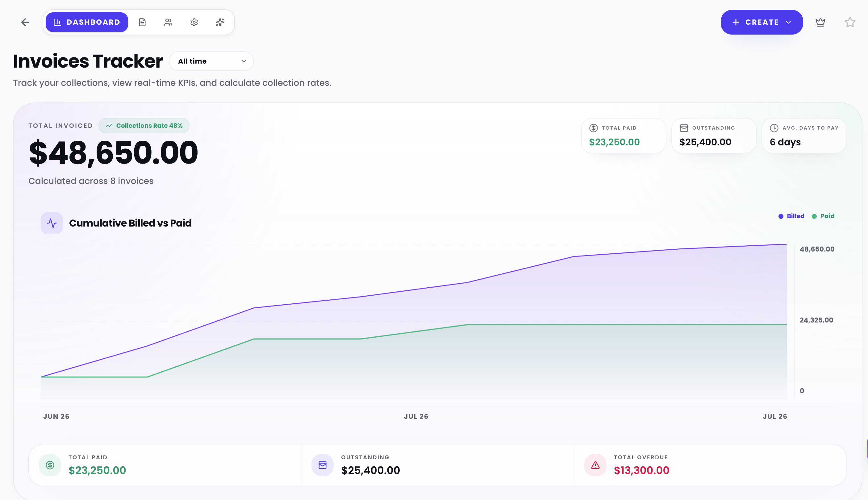Click the $48,650.00 total invoiced amount
The height and width of the screenshot is (500, 868).
[x=113, y=153]
